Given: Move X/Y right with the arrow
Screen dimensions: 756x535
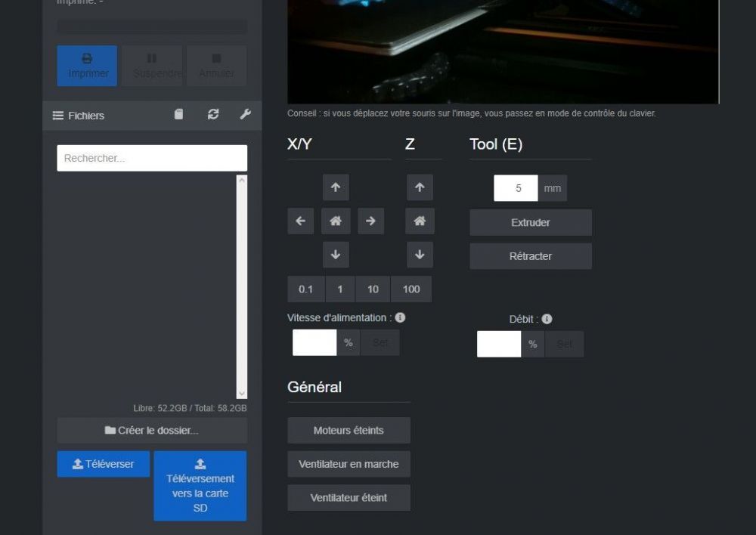Looking at the screenshot, I should tap(370, 221).
